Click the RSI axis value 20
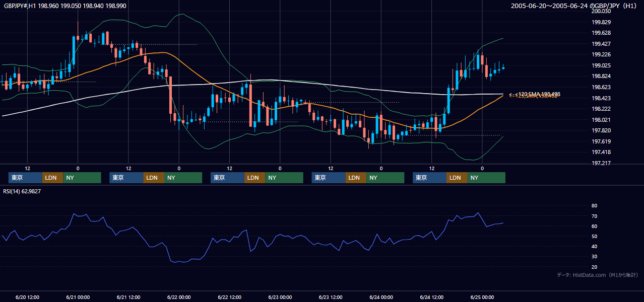The height and width of the screenshot is (302, 644). point(595,267)
